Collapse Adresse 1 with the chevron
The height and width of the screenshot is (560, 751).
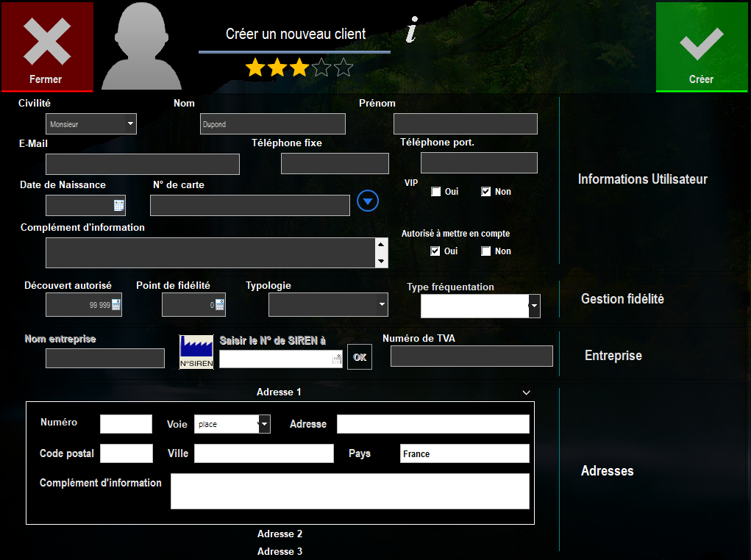tap(527, 392)
